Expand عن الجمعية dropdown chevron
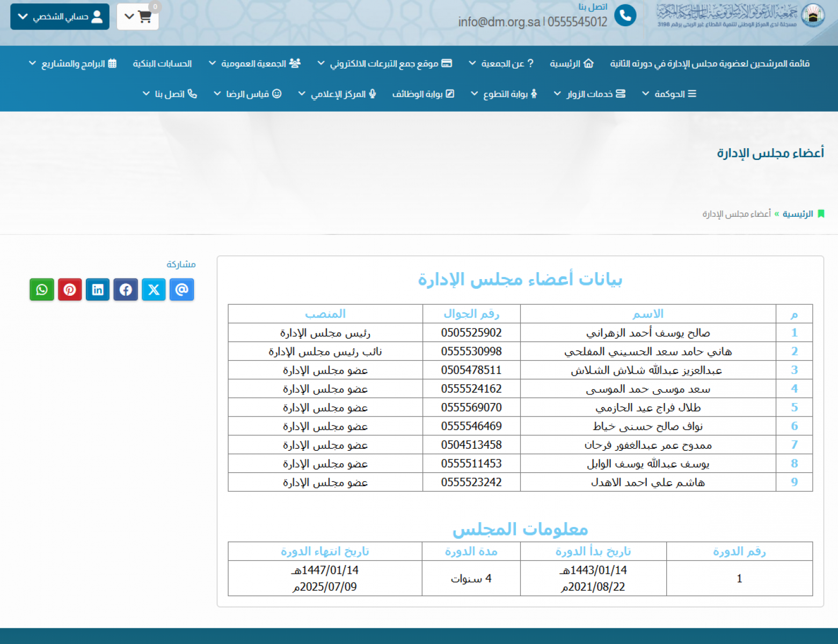Screen dimensions: 838x644 (472, 63)
